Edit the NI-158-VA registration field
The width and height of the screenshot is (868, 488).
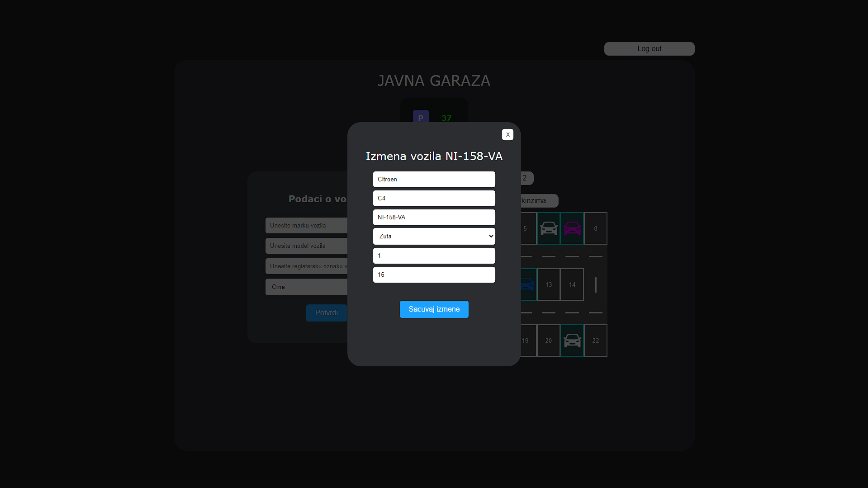tap(434, 217)
